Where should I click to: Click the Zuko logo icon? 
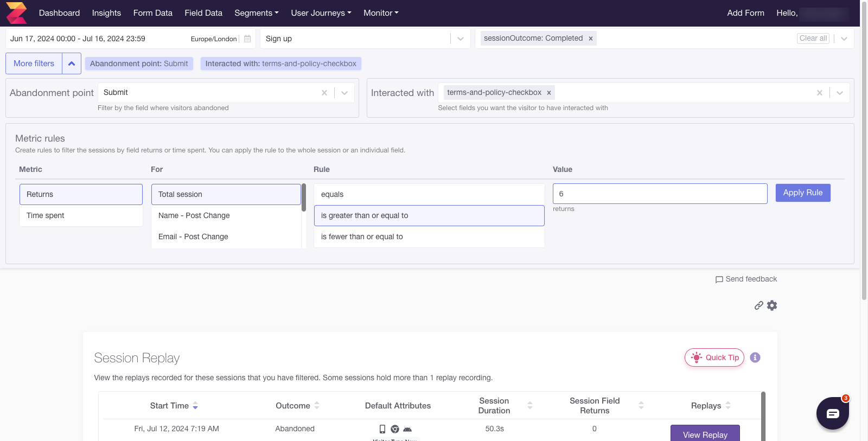coord(16,13)
